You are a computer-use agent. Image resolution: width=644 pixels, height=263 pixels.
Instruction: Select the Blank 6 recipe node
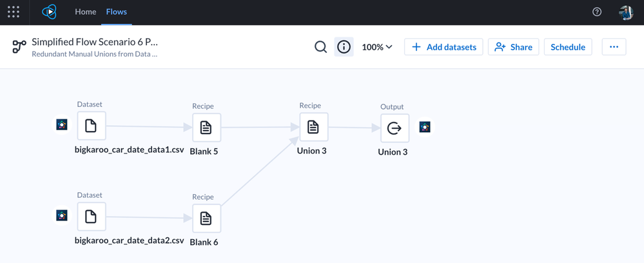[x=206, y=219]
